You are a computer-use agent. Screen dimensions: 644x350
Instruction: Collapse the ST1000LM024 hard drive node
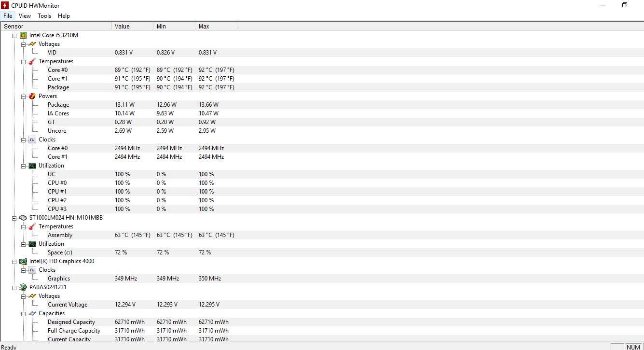coord(14,218)
